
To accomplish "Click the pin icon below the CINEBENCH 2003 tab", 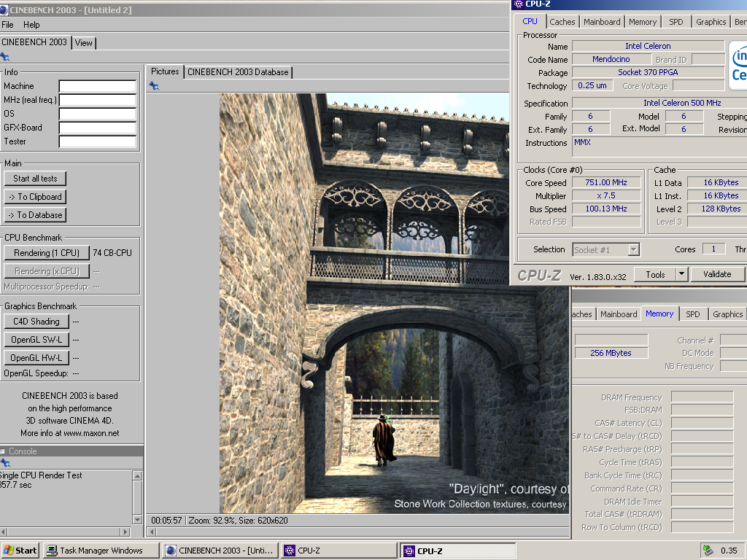I will tap(5, 57).
